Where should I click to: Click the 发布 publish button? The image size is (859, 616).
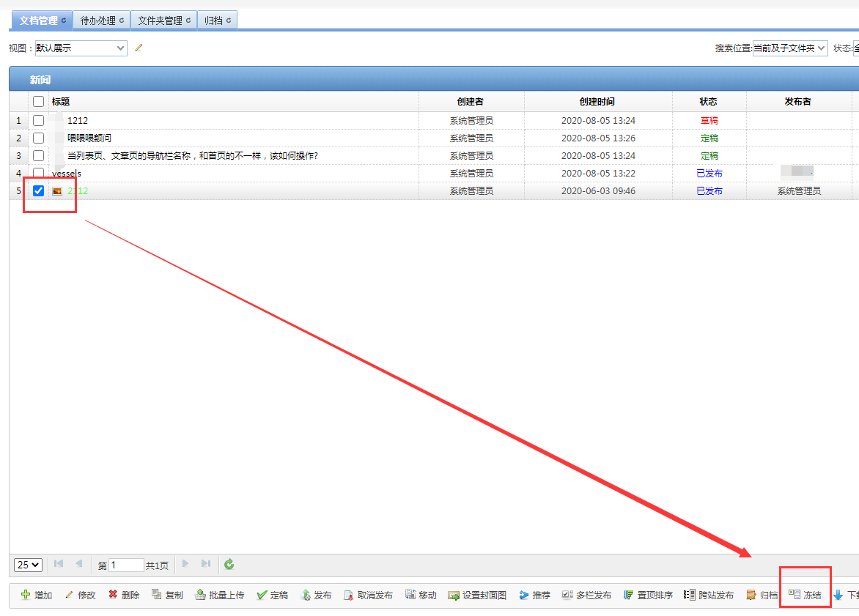(316, 595)
